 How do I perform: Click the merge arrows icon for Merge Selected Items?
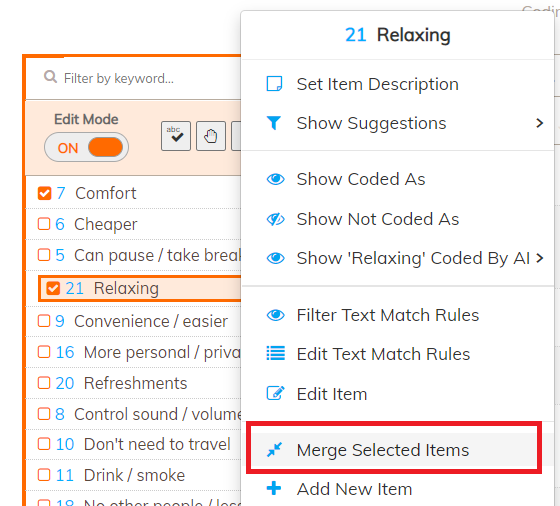(274, 450)
